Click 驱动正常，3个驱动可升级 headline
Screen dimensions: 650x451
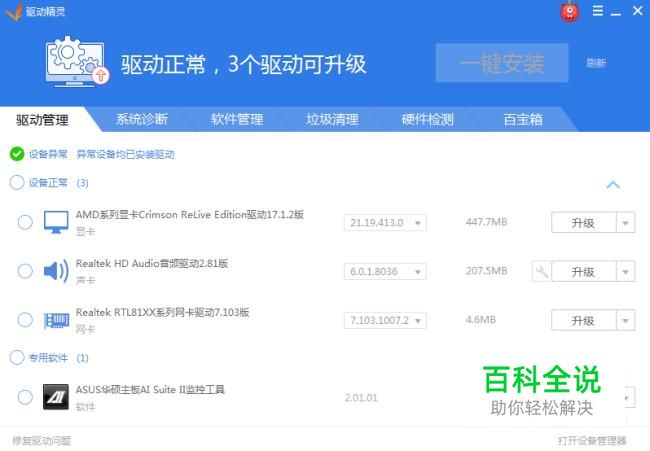click(244, 64)
